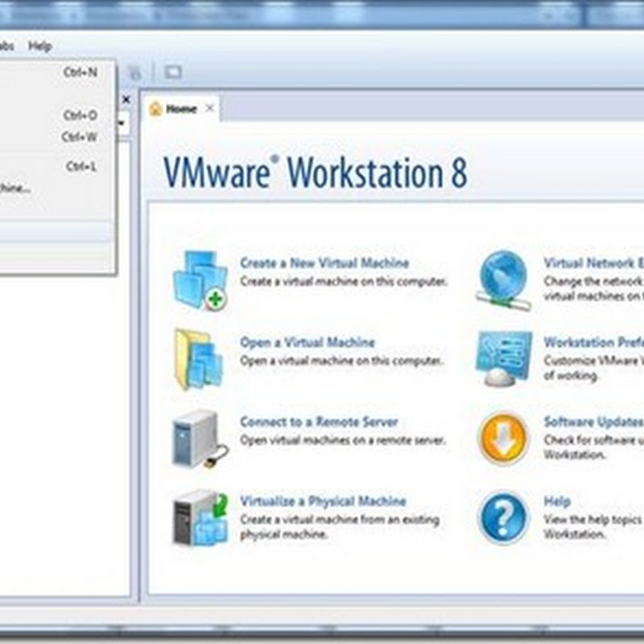This screenshot has width=644, height=644.
Task: Open the sidebar search dropdown arrow
Action: (x=122, y=123)
